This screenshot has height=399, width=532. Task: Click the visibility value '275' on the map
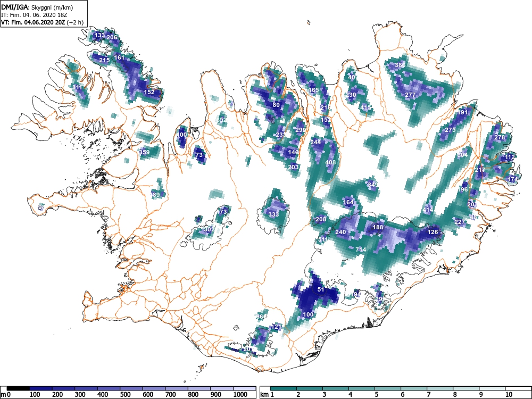coord(450,130)
